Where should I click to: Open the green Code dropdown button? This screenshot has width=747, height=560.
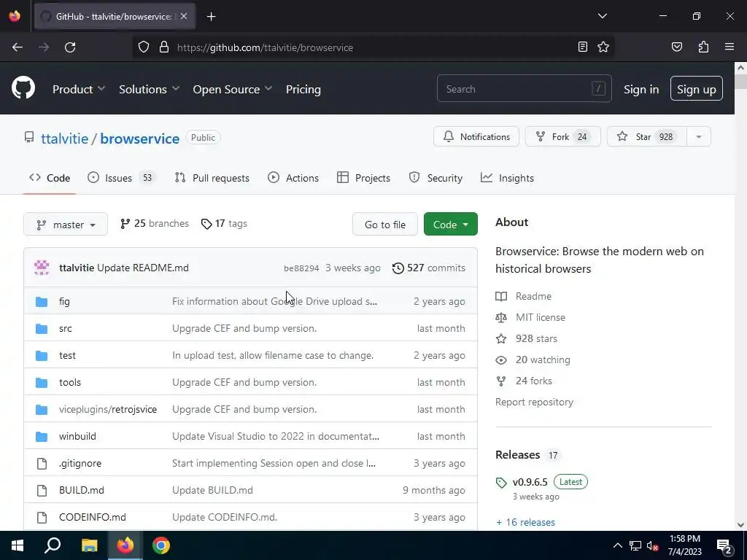click(450, 225)
